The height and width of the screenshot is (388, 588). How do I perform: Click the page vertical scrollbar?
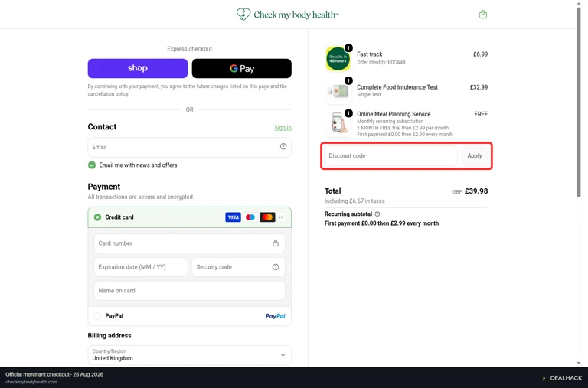pyautogui.click(x=579, y=101)
